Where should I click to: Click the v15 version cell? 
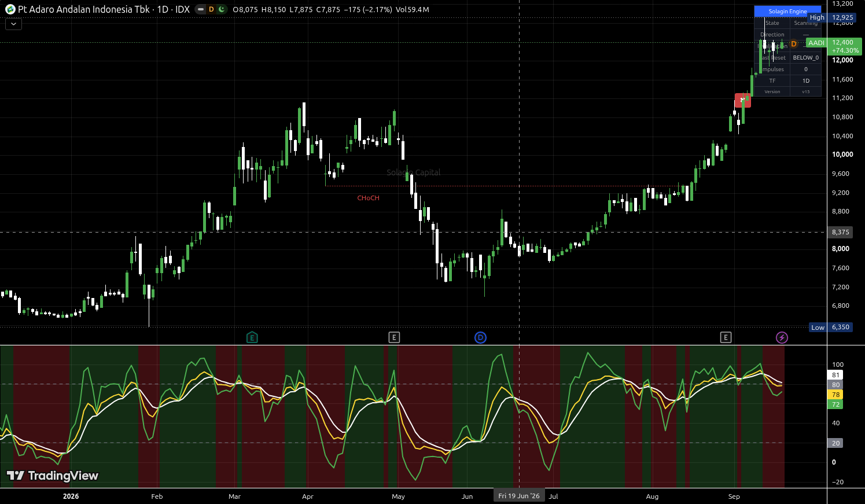coord(805,92)
